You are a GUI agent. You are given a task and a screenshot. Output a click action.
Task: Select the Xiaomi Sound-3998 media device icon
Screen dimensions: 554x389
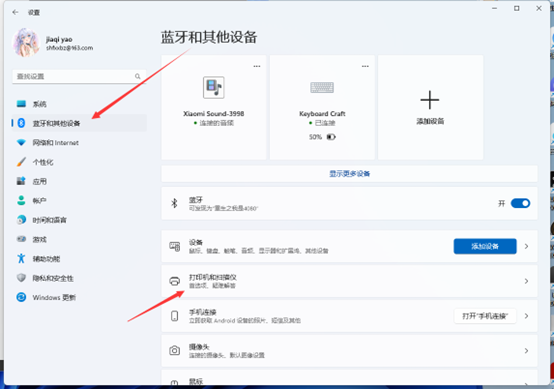[x=214, y=87]
